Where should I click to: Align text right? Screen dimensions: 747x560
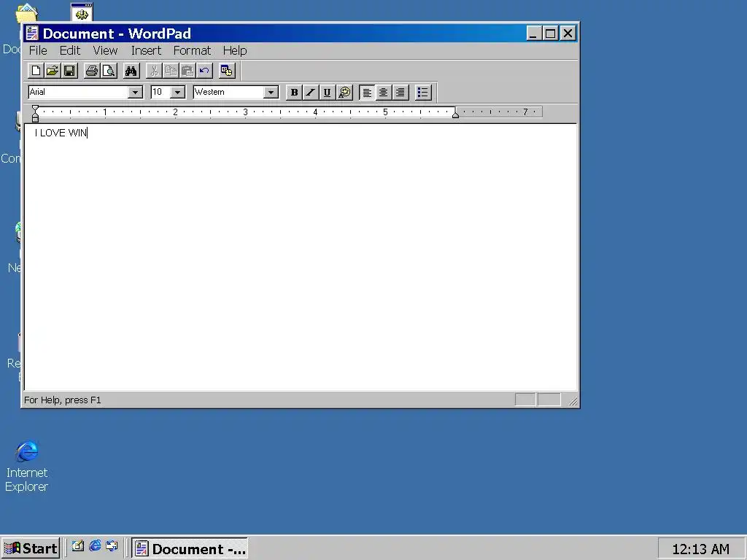400,93
